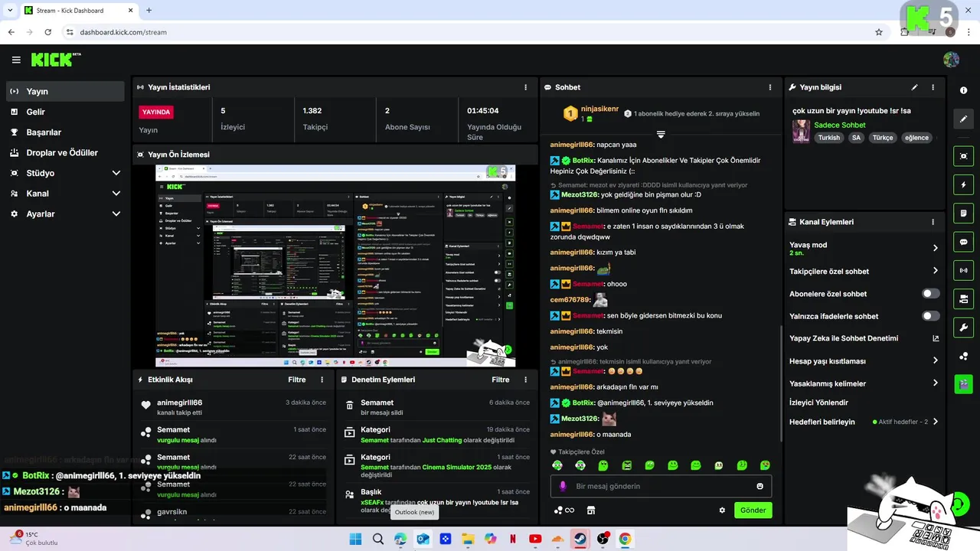Open chat settings gear icon
980x551 pixels.
722,510
